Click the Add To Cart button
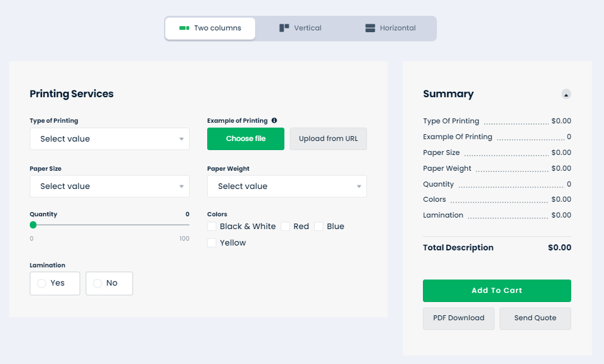 coord(496,290)
